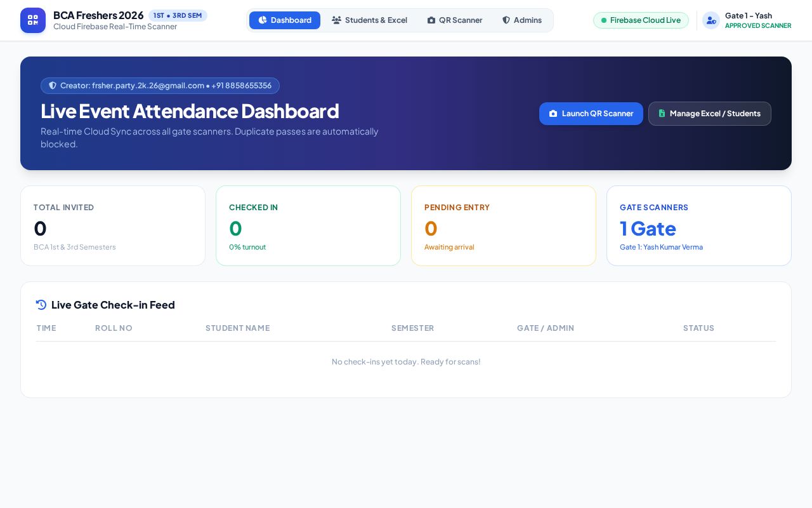
Task: Click 'Cloud Firebase Real-Time Scanner' subtitle
Action: coord(115,27)
